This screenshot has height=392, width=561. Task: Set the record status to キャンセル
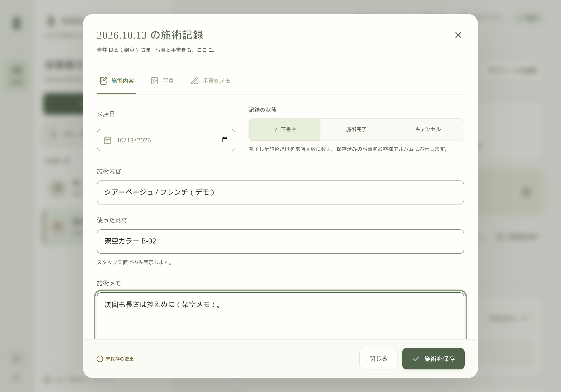tap(428, 130)
